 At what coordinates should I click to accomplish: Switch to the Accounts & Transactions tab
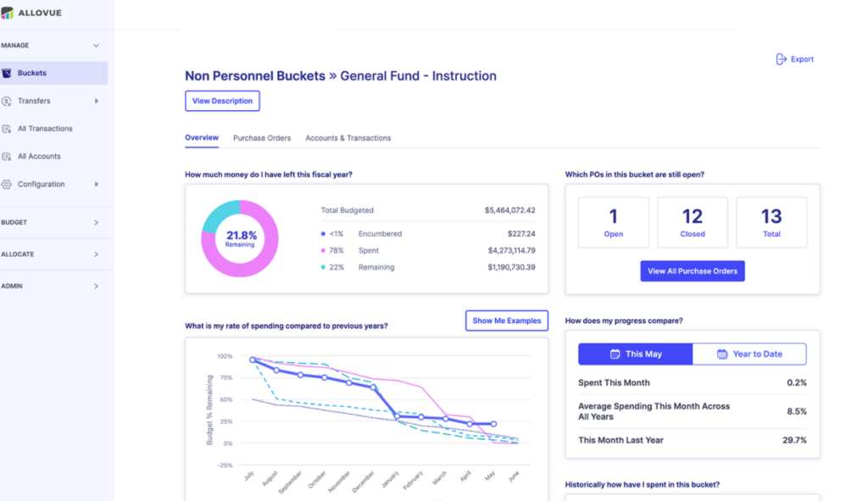pos(348,138)
